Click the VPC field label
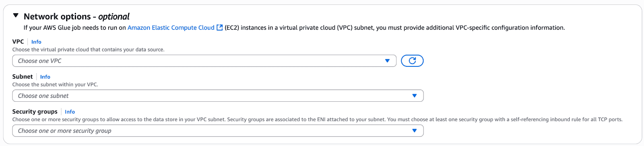Image resolution: width=644 pixels, height=146 pixels. [18, 42]
